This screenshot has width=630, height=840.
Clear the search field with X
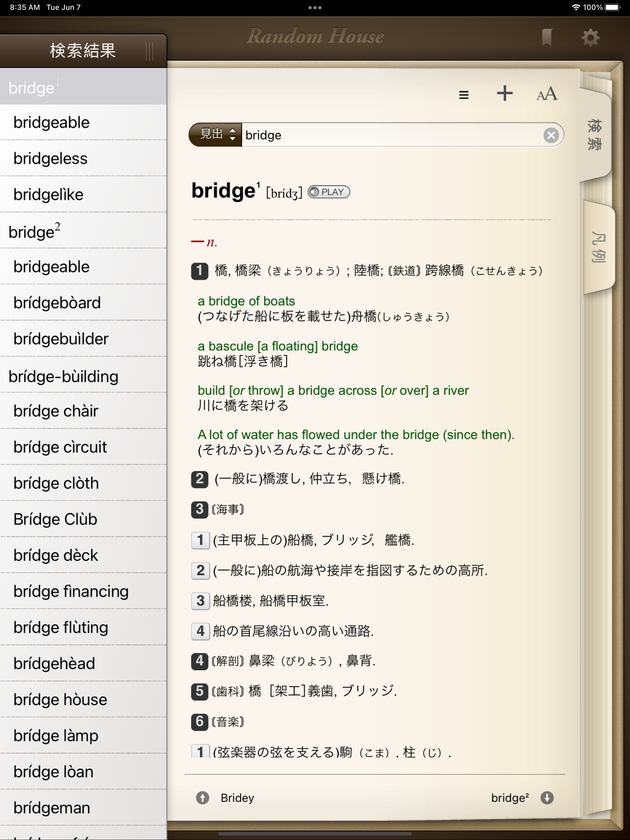click(551, 135)
